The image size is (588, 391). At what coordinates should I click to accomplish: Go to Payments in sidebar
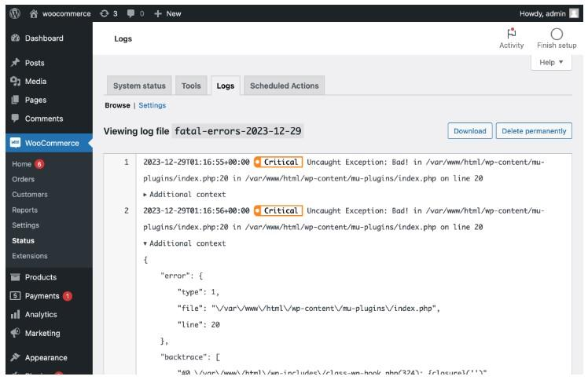click(42, 296)
